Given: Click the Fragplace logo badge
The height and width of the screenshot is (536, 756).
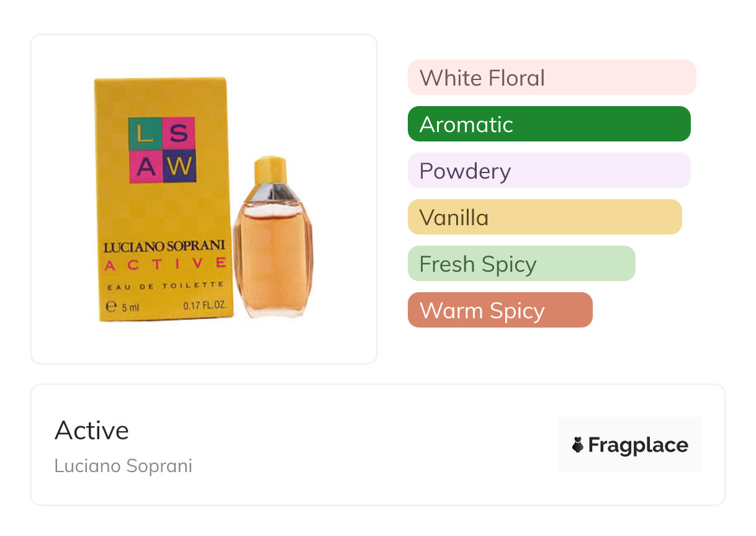Looking at the screenshot, I should (x=630, y=445).
